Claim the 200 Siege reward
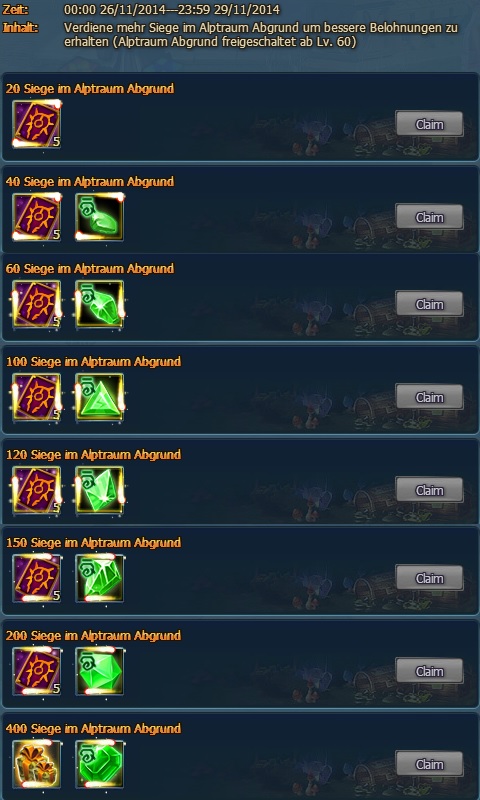Image resolution: width=480 pixels, height=800 pixels. [430, 671]
